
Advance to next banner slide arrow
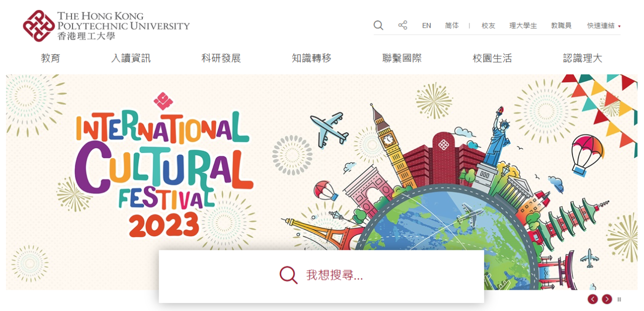[x=607, y=299]
